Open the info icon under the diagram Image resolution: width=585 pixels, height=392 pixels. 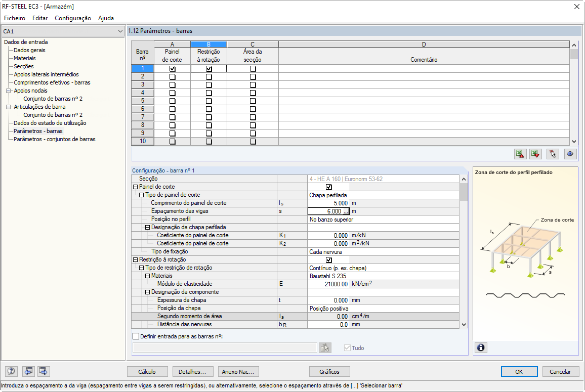481,347
